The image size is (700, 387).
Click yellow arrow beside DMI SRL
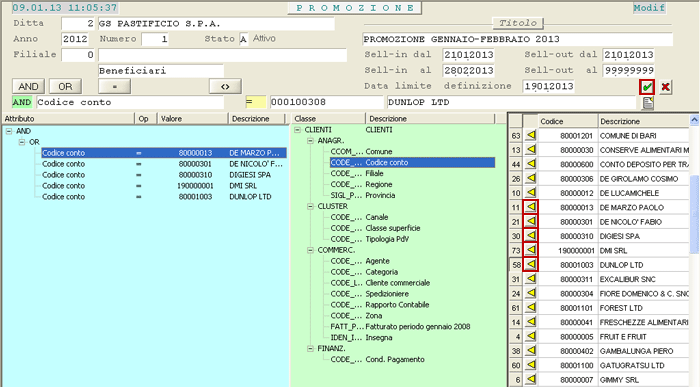[x=530, y=250]
